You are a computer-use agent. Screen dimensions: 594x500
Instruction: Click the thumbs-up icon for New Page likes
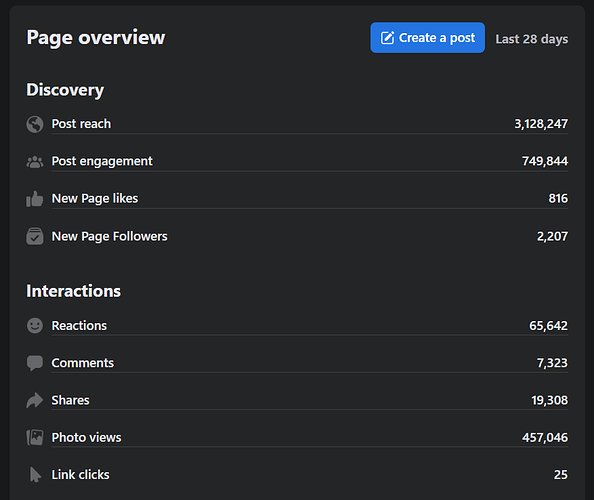[35, 199]
